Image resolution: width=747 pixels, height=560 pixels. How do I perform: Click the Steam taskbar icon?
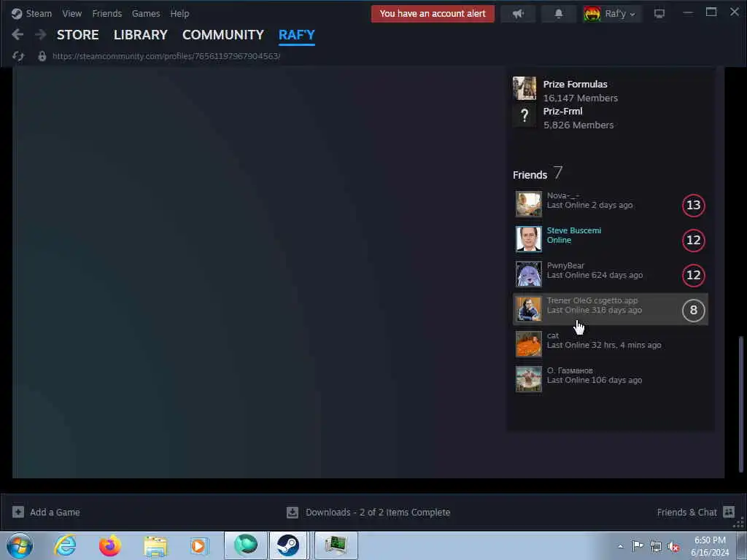click(287, 545)
